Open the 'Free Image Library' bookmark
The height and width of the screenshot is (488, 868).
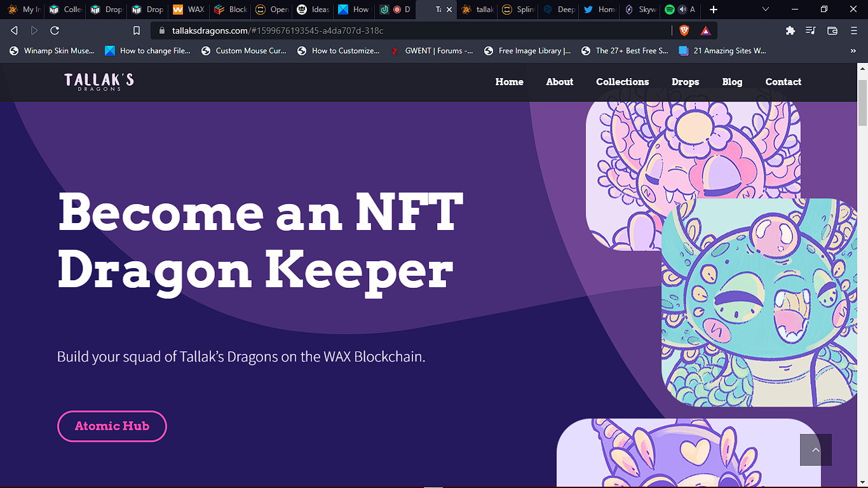coord(527,51)
